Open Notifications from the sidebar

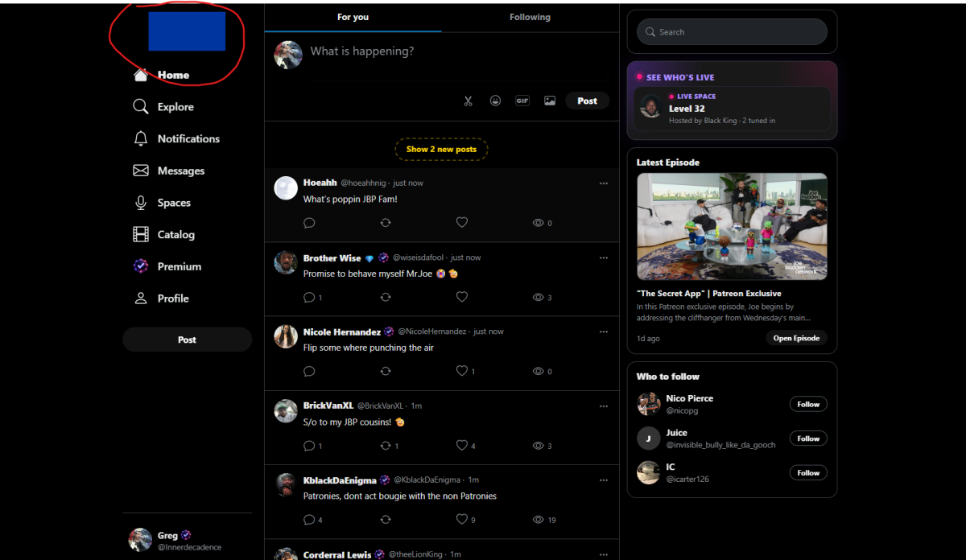[176, 139]
